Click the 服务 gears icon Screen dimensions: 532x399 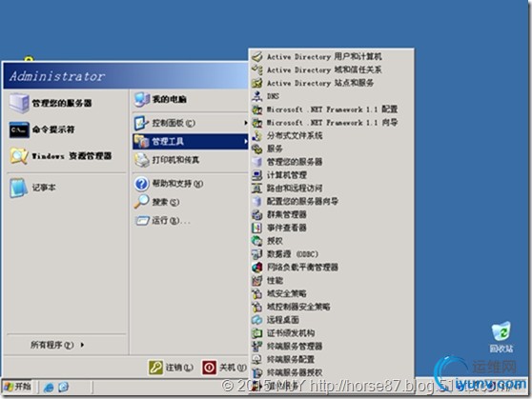[x=257, y=149]
